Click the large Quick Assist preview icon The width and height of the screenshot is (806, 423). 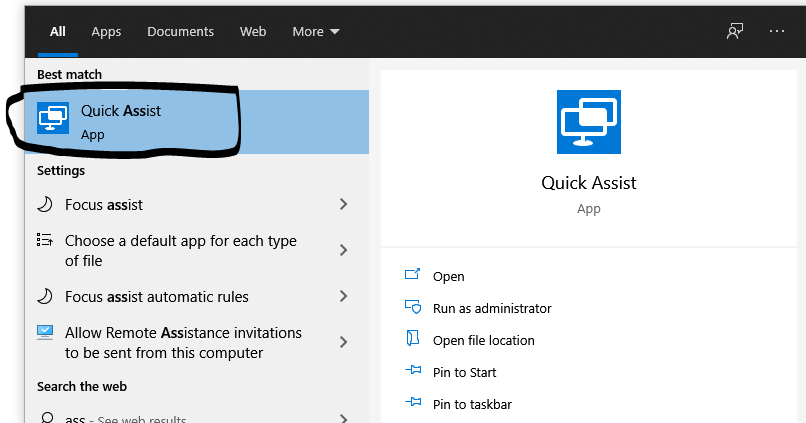click(x=589, y=122)
